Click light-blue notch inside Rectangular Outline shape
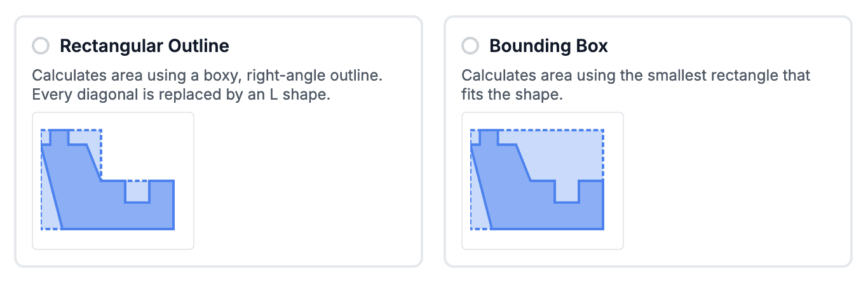The width and height of the screenshot is (868, 283). point(137,191)
